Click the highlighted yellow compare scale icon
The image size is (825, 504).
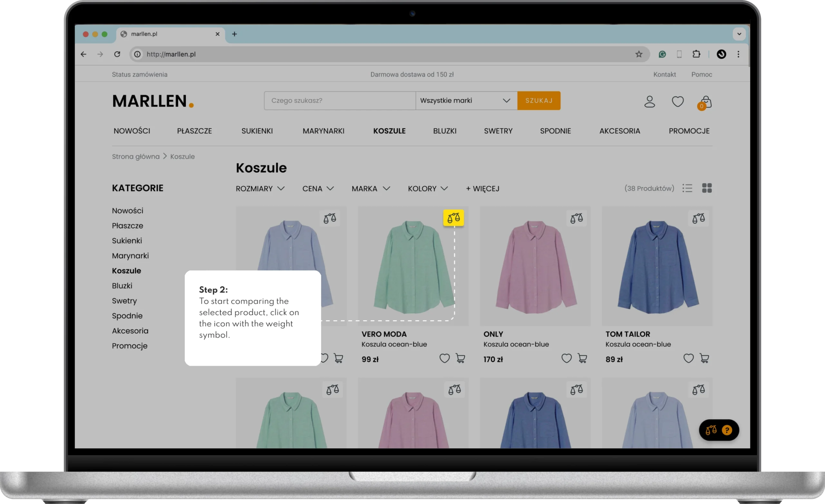453,218
